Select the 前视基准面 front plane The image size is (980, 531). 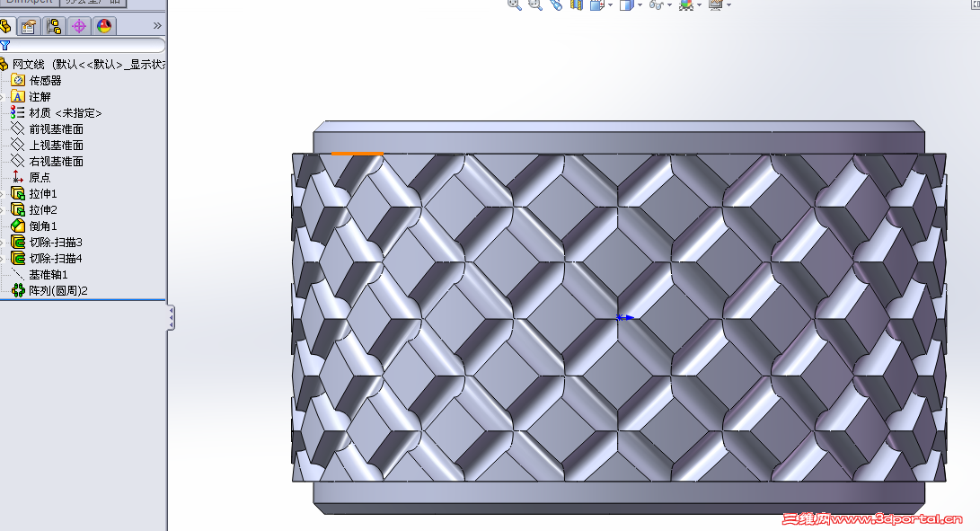57,128
